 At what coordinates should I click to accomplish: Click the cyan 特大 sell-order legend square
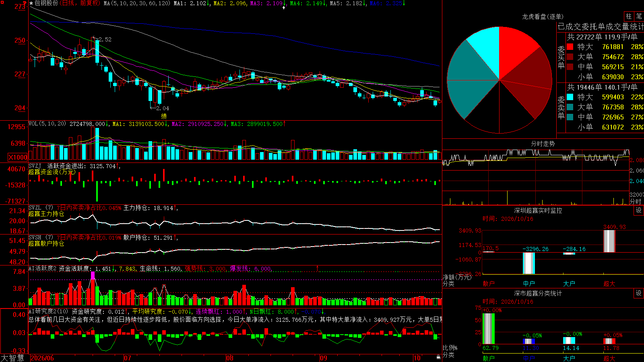point(570,97)
